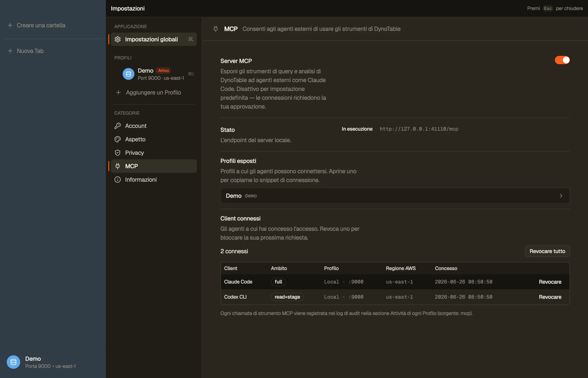Image resolution: width=588 pixels, height=378 pixels.
Task: Click the 2 connessi count label
Action: coord(234,251)
